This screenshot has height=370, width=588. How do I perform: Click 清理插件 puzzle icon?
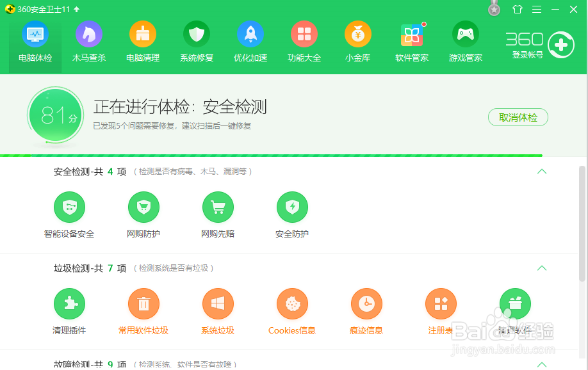(69, 303)
